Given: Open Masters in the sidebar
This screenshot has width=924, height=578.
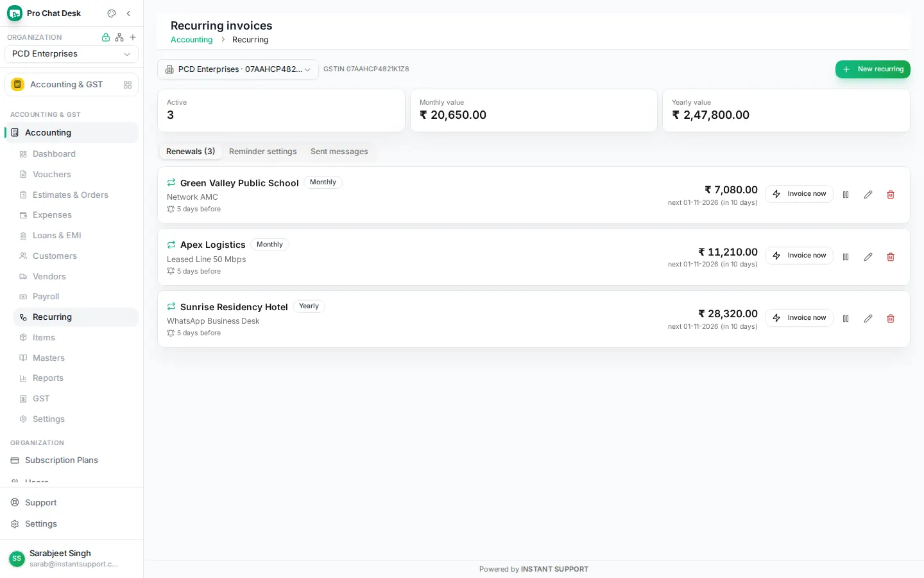Looking at the screenshot, I should click(x=76, y=358).
